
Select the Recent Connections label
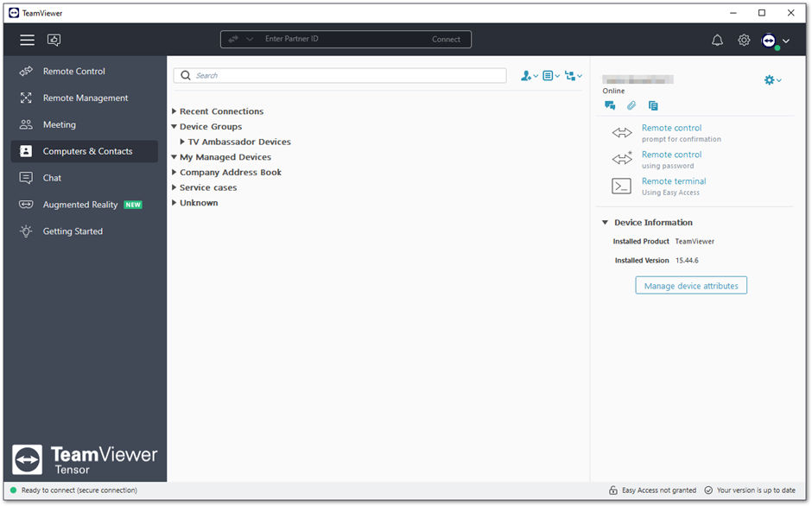[222, 111]
